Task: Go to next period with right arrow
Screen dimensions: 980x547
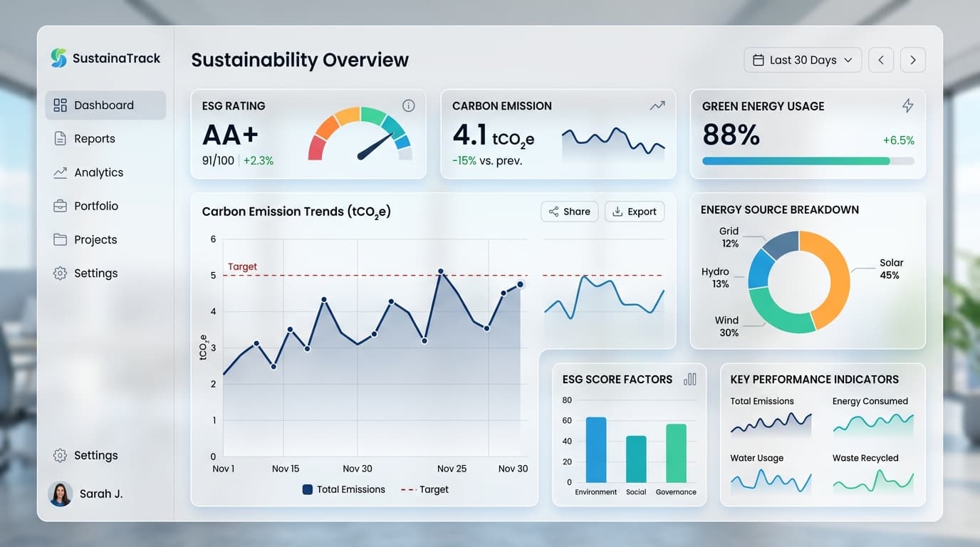Action: tap(913, 61)
